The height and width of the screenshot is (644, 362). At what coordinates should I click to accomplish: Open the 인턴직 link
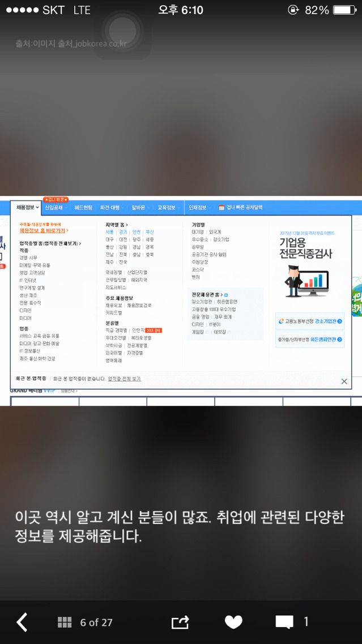point(138,330)
